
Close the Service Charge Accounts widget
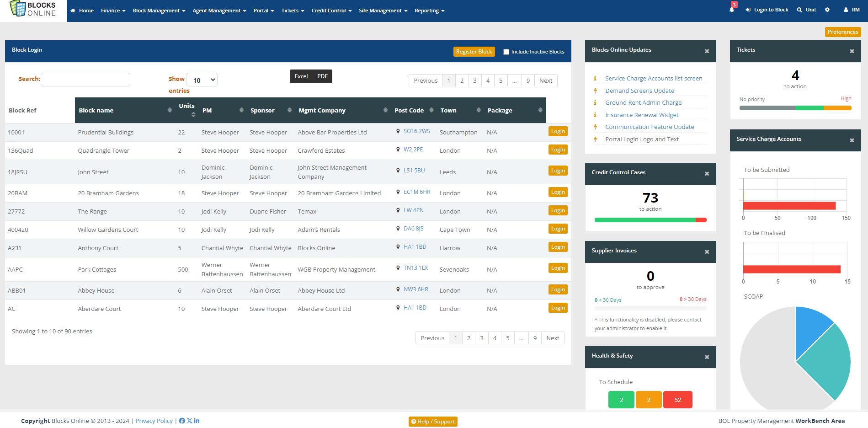[852, 140]
